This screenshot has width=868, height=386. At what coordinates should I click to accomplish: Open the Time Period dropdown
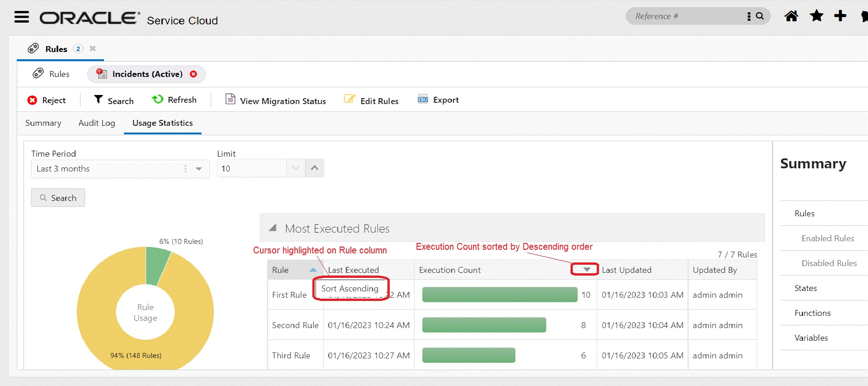[x=198, y=169]
